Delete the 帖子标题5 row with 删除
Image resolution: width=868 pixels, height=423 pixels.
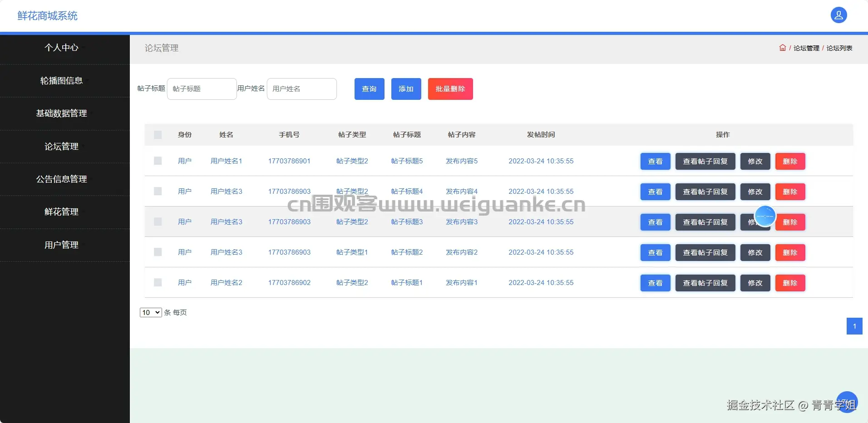(x=790, y=161)
